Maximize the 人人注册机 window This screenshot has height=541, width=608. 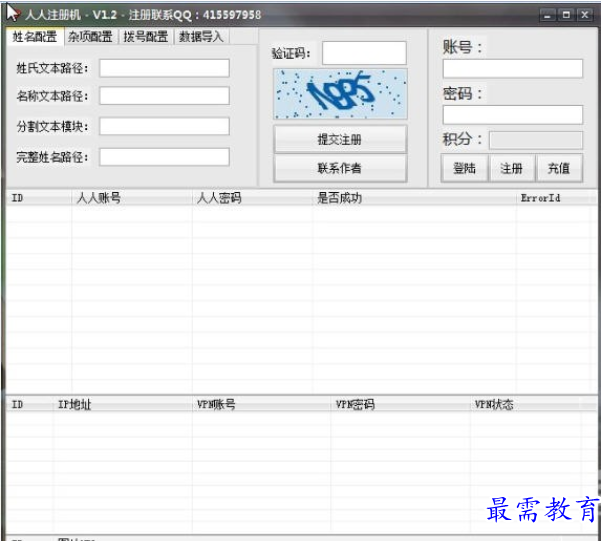(x=566, y=16)
